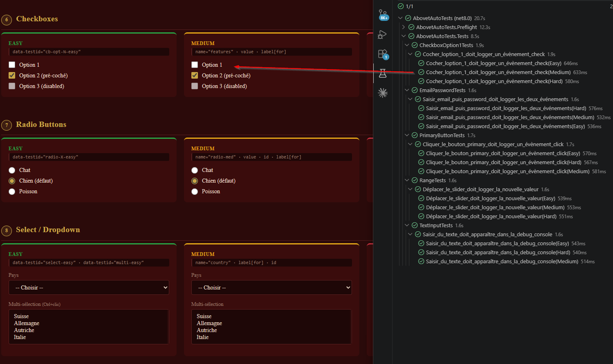
Task: Click the pass icon of Cliquer_le_bouton_primary click(Easy)
Action: click(x=421, y=153)
